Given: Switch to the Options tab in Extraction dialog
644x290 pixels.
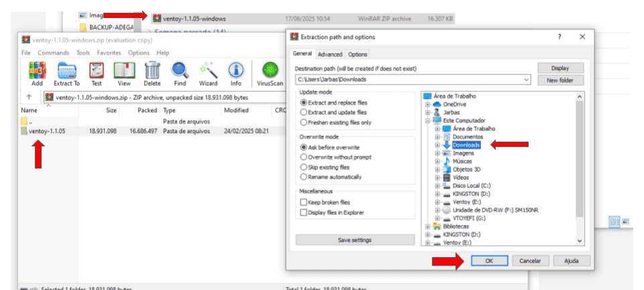Looking at the screenshot, I should pyautogui.click(x=358, y=54).
